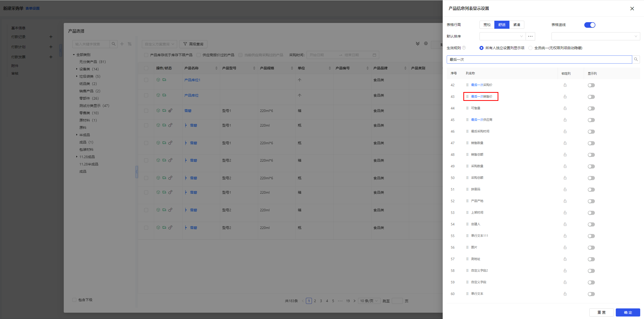
Task: Select 宽松 row height option
Action: click(487, 25)
